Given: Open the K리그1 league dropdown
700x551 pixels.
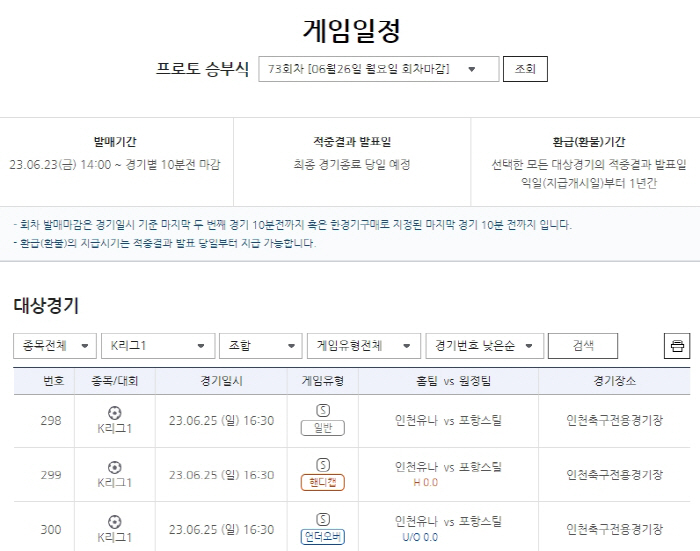Looking at the screenshot, I should click(158, 346).
